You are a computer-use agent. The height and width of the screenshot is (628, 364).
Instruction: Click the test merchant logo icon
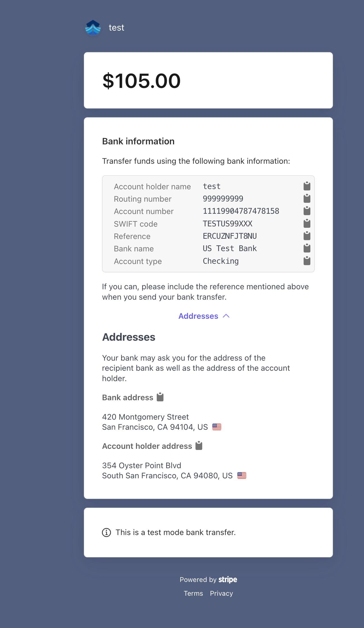point(93,28)
